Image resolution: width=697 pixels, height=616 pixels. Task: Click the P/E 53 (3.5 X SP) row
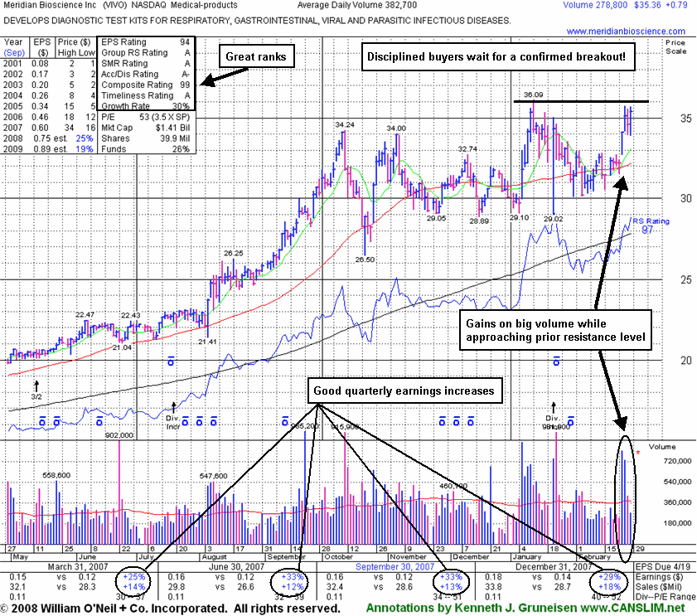coord(145,117)
